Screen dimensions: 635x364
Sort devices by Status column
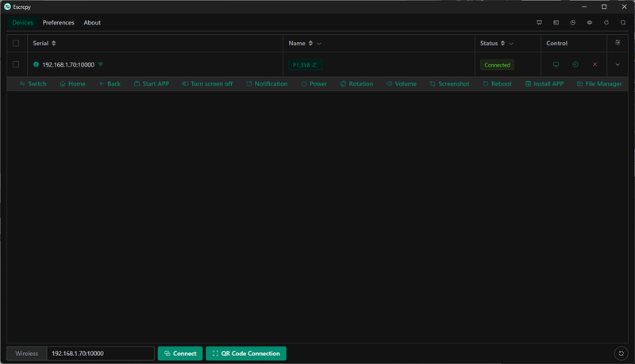pos(502,44)
